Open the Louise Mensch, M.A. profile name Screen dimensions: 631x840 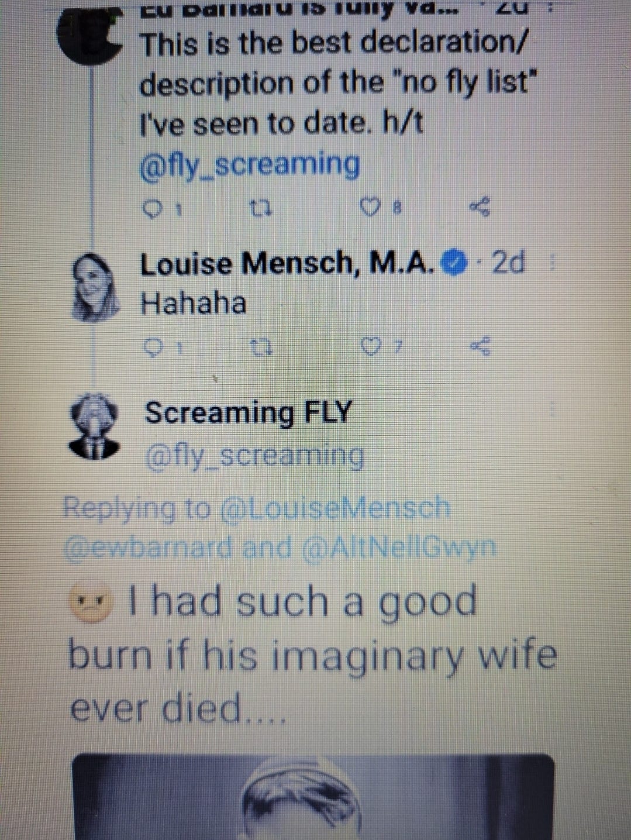tap(288, 264)
